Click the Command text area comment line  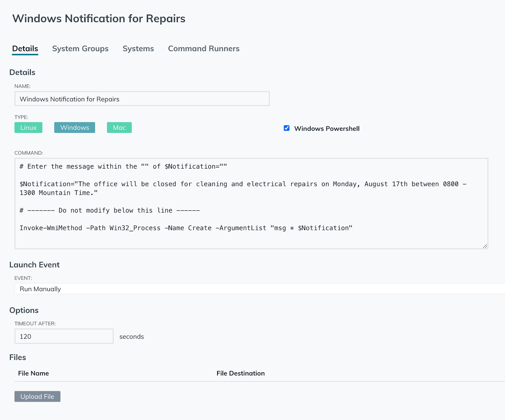tap(123, 166)
